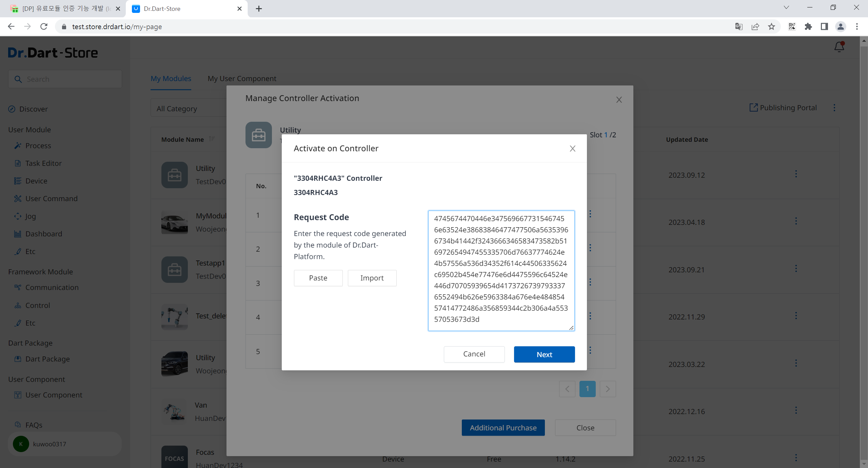Screen dimensions: 868x468
Task: Click the notification bell icon
Action: pos(839,47)
